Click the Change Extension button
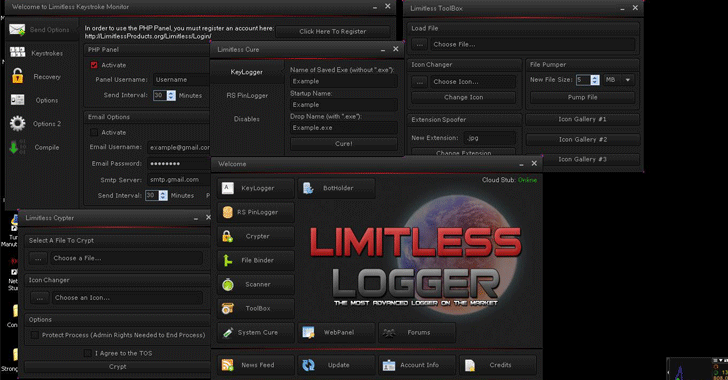The width and height of the screenshot is (728, 380). tap(463, 152)
